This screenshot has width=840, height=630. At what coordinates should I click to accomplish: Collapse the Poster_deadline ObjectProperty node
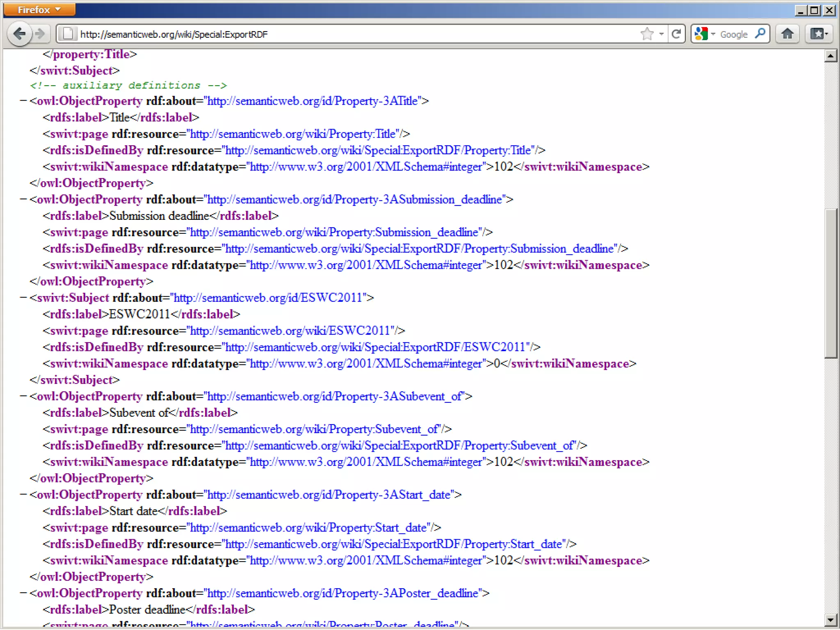point(23,593)
